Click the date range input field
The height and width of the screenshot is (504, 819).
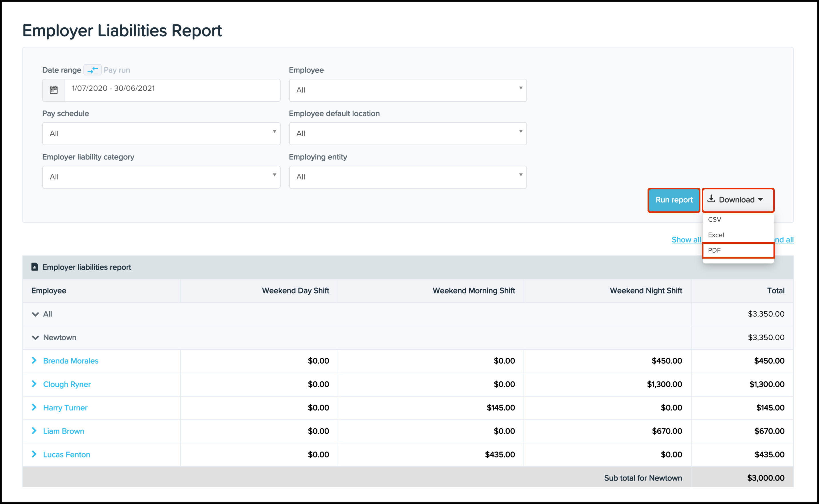tap(172, 90)
